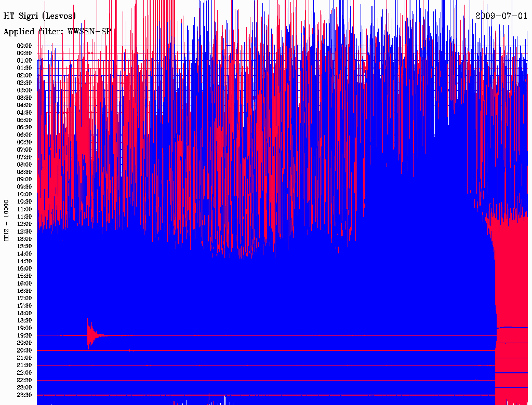The height and width of the screenshot is (405, 532).
Task: Click the 14:00 time label
Action: click(24, 254)
